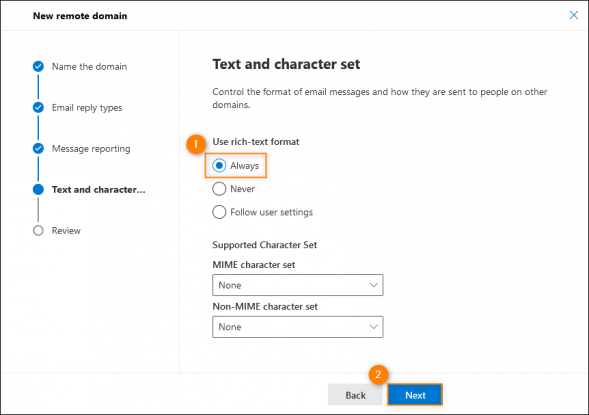Click the 'Text and character set' heading
Image resolution: width=589 pixels, height=415 pixels.
286,64
